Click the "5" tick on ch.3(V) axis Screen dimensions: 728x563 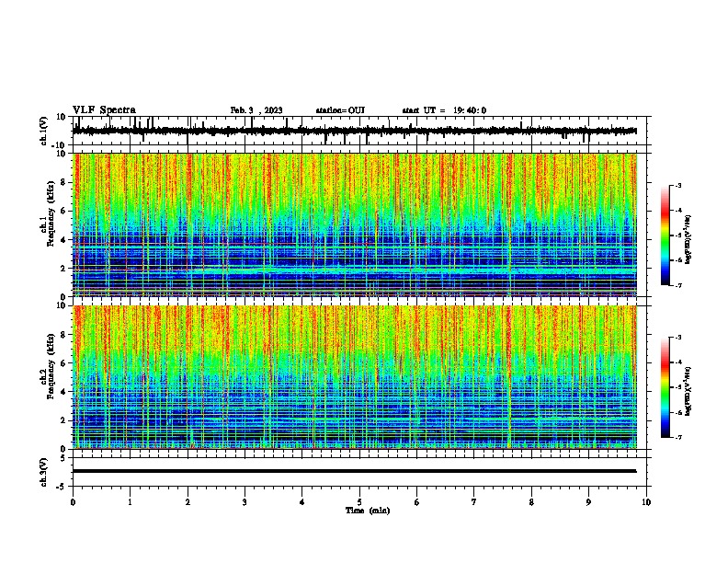click(x=63, y=458)
